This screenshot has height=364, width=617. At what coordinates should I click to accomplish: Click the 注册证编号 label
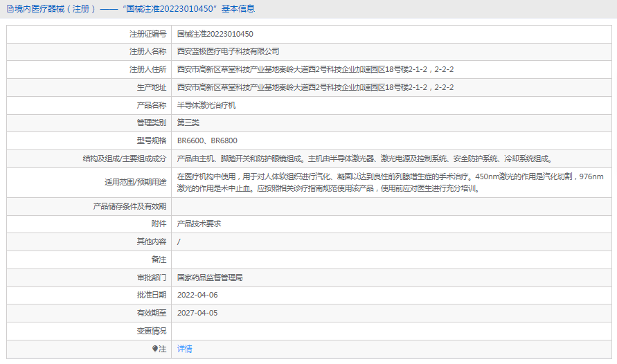[148, 34]
